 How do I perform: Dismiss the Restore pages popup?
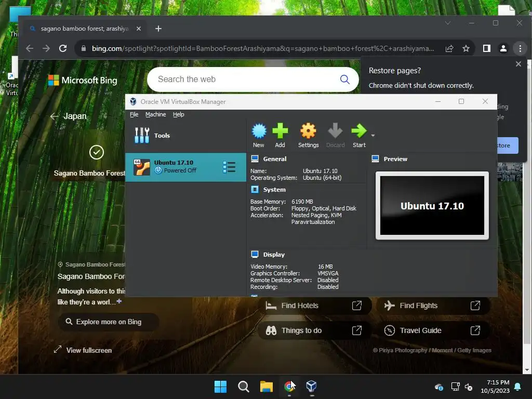pyautogui.click(x=518, y=64)
